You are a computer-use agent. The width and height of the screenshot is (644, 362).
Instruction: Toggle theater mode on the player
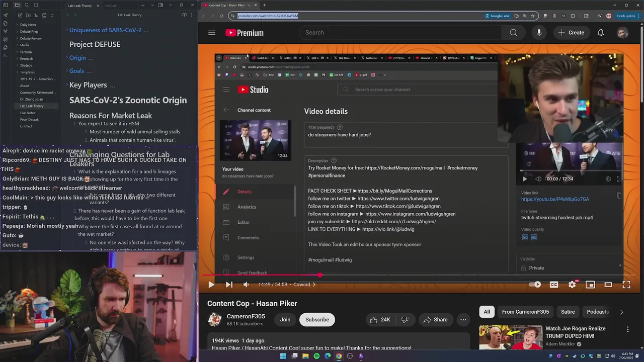(608, 285)
